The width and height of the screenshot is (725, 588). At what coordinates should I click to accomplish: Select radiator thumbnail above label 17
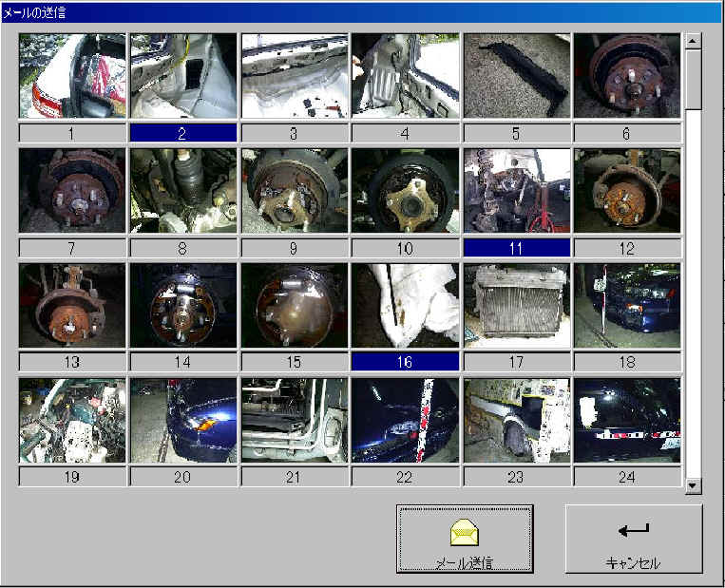coord(517,306)
